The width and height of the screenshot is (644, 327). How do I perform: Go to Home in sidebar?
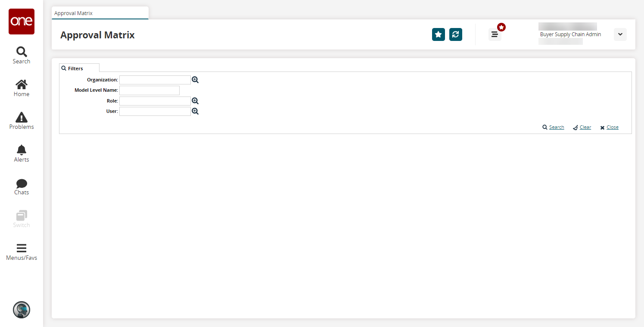point(22,88)
